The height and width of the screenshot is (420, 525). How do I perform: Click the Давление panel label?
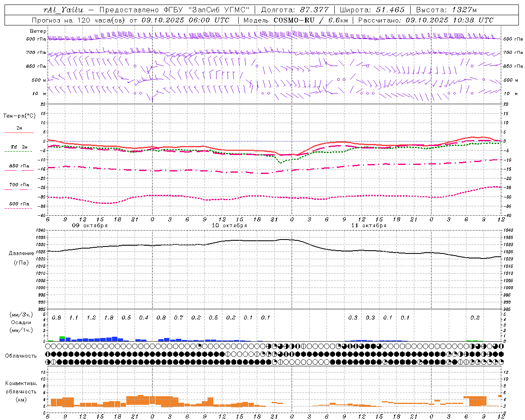(x=21, y=253)
